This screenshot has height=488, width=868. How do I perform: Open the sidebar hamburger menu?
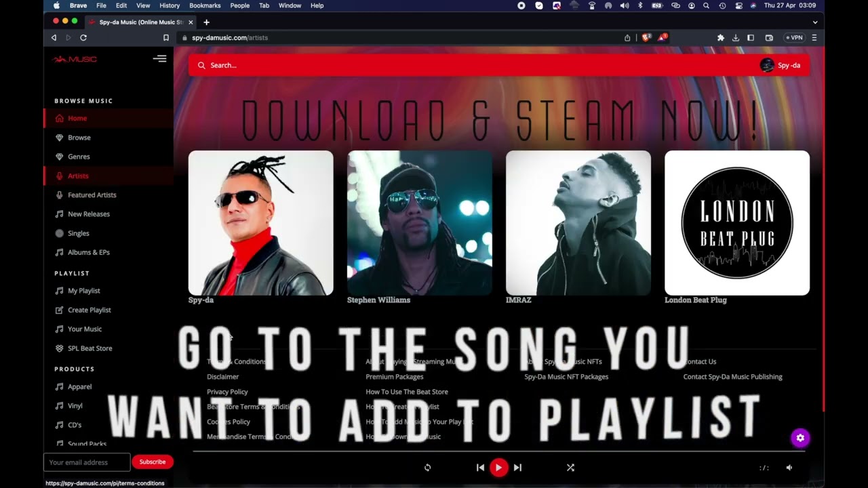(x=159, y=59)
